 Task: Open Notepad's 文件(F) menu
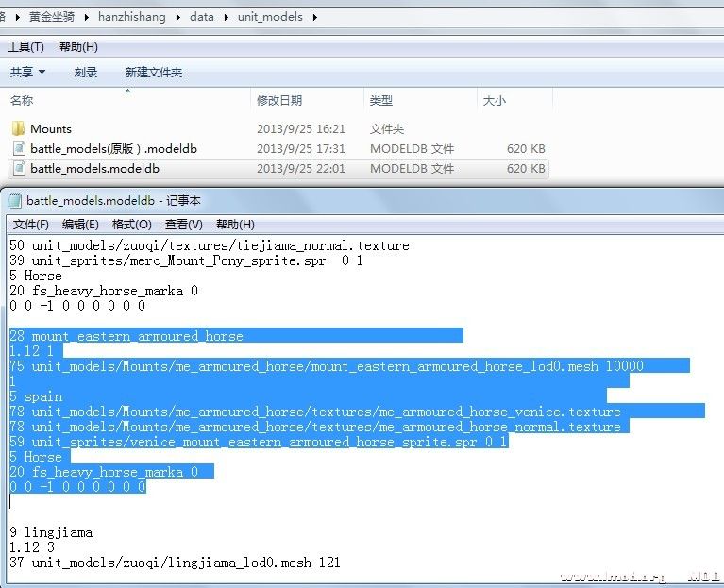click(x=31, y=225)
